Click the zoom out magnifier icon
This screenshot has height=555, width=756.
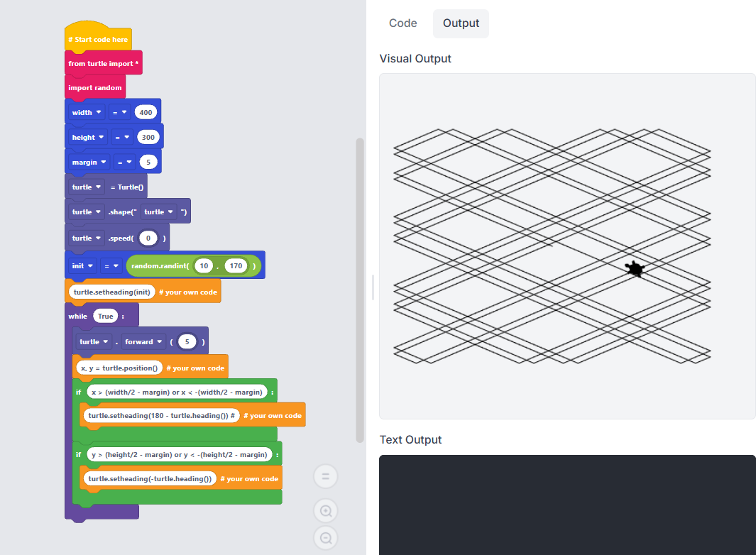click(x=326, y=538)
